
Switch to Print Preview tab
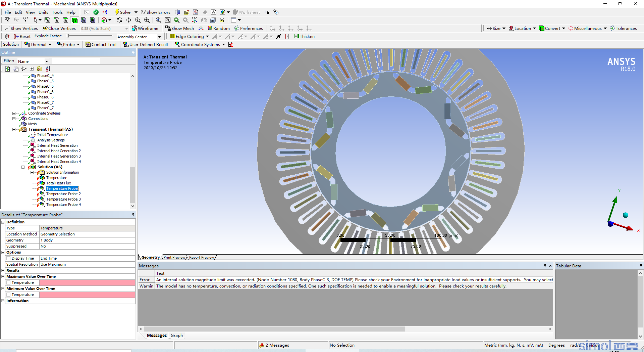click(174, 257)
